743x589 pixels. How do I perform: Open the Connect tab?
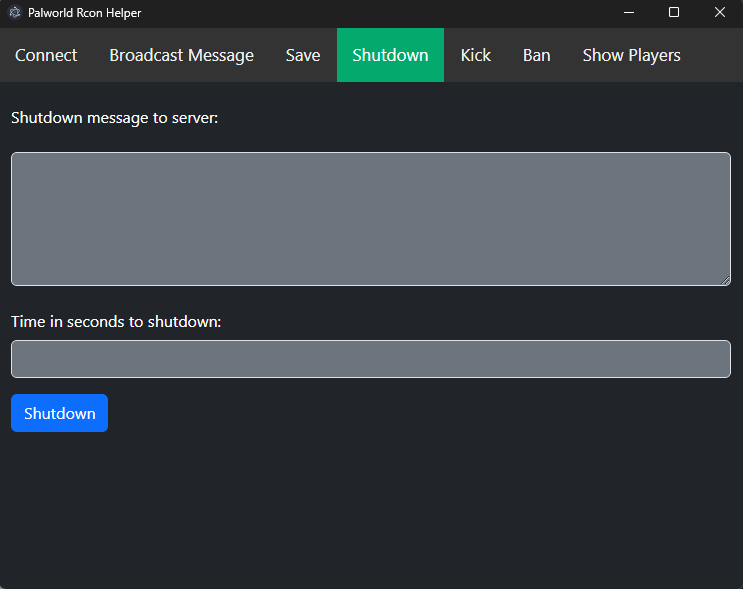46,55
